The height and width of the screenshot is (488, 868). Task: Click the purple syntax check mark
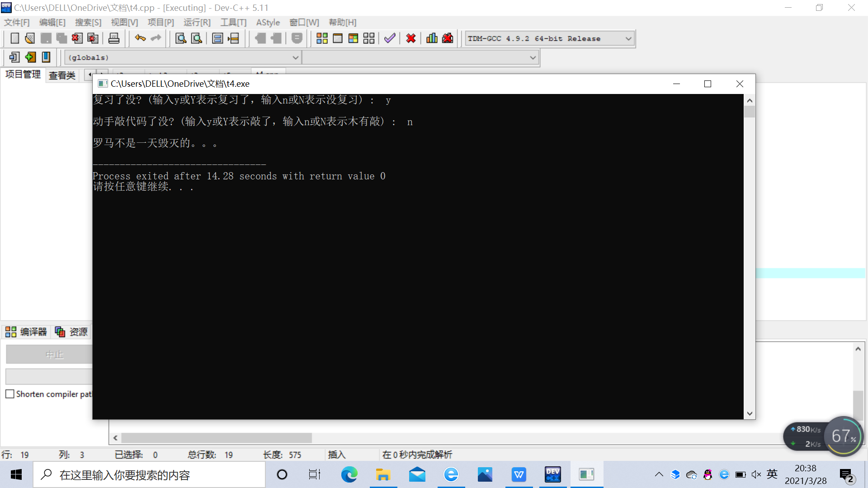click(x=390, y=38)
